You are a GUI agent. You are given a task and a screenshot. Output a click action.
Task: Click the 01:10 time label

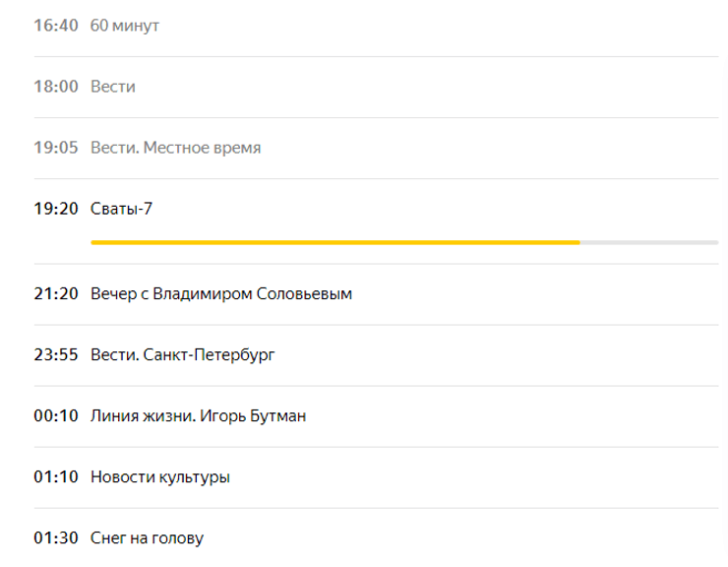(55, 477)
